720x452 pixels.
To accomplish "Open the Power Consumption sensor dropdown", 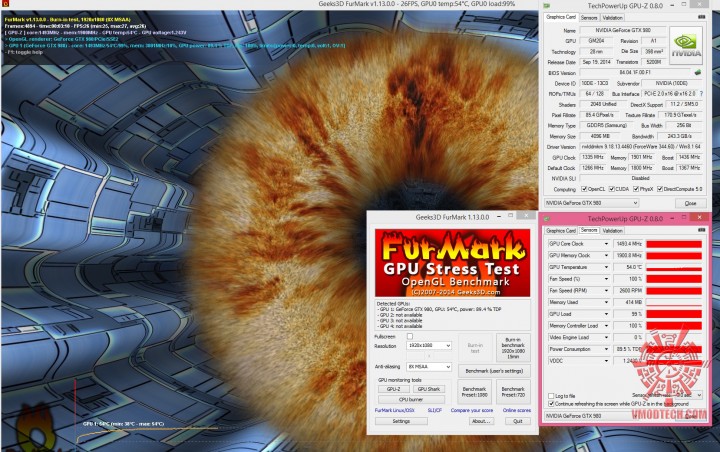I will point(606,349).
